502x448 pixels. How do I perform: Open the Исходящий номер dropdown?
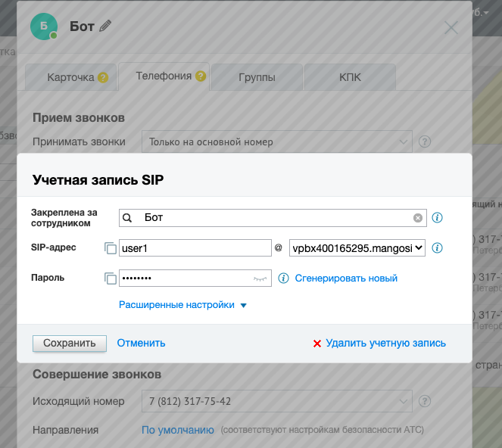[276, 401]
